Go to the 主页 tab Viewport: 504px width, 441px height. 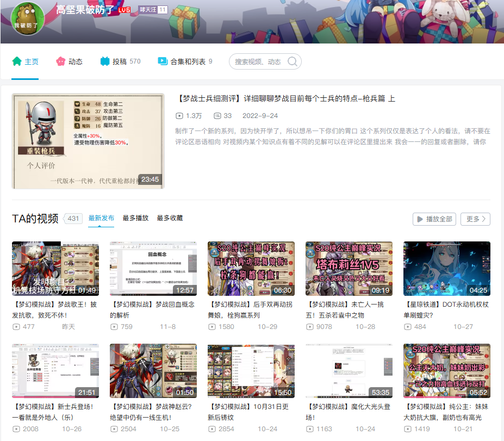click(x=25, y=61)
